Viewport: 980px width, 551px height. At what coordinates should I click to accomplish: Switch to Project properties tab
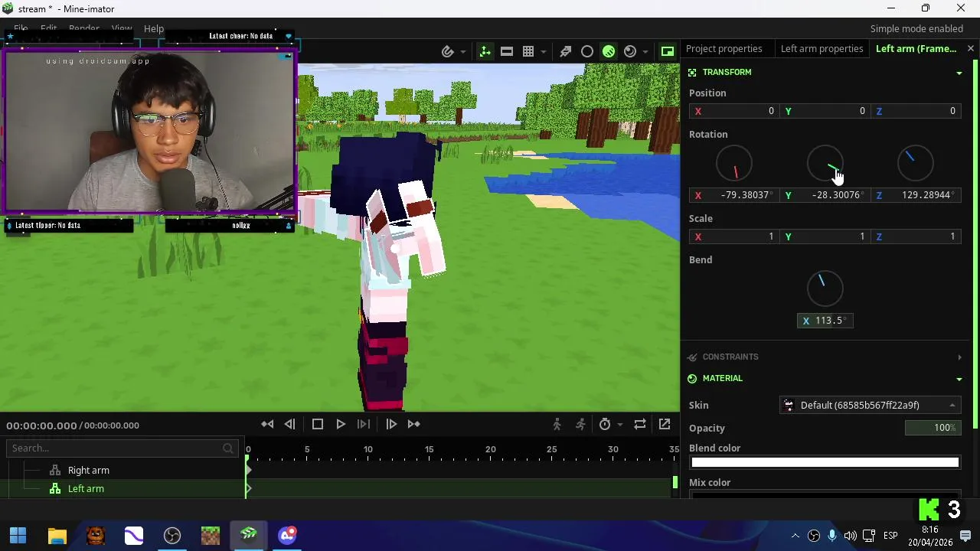point(724,48)
